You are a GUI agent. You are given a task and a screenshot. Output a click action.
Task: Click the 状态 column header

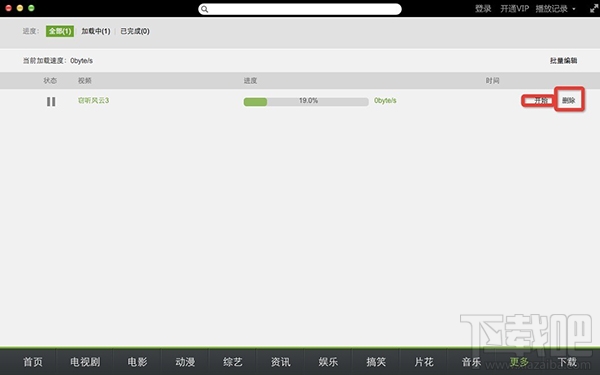click(x=50, y=80)
